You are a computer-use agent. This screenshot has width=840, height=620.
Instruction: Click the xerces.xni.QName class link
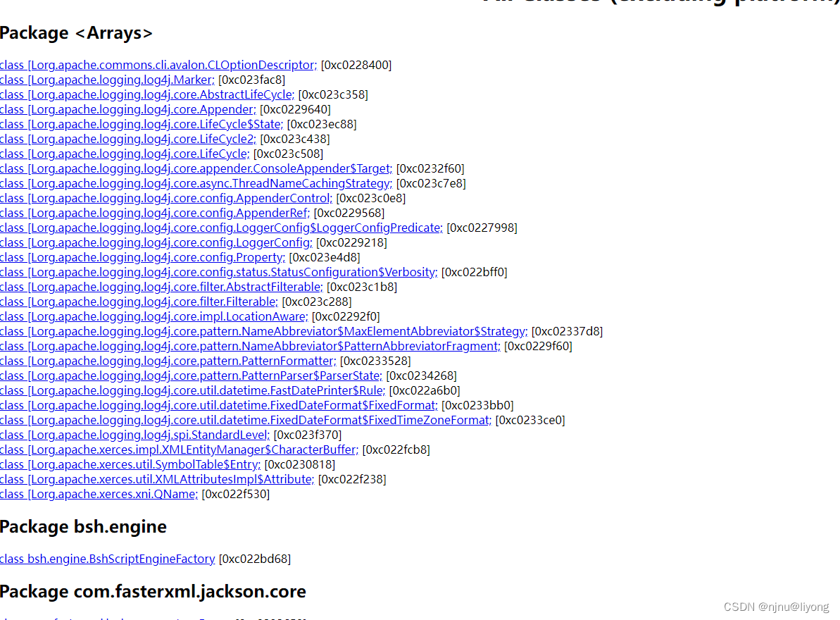point(99,495)
